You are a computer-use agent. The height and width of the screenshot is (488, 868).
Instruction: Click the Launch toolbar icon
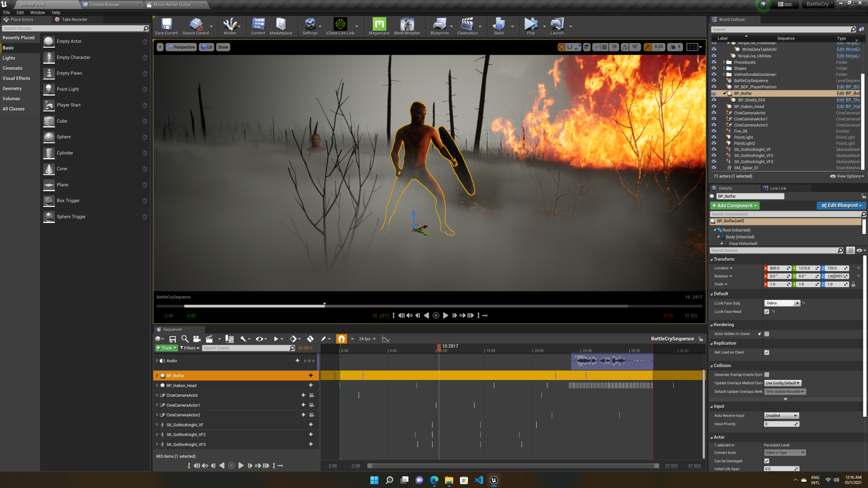coord(557,26)
